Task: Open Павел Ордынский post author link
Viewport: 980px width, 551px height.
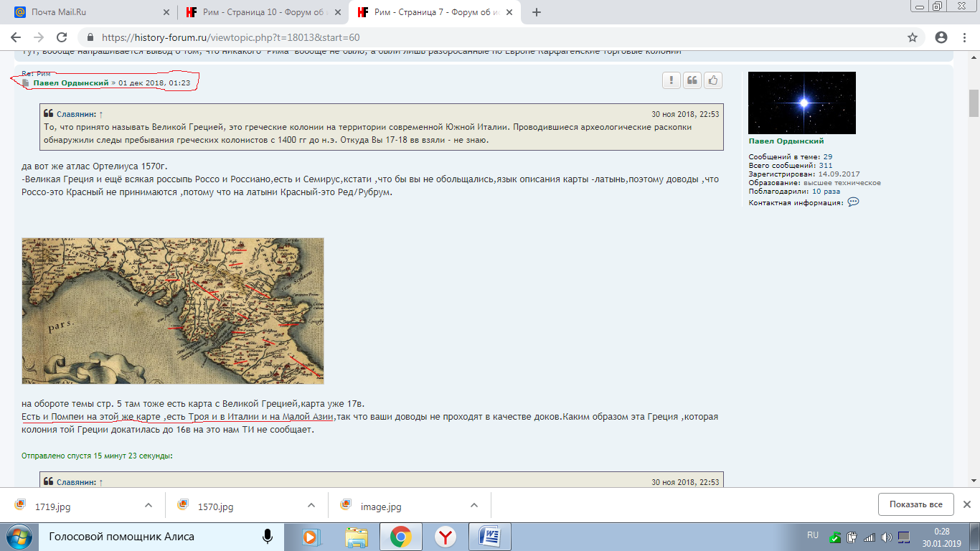Action: [x=71, y=83]
